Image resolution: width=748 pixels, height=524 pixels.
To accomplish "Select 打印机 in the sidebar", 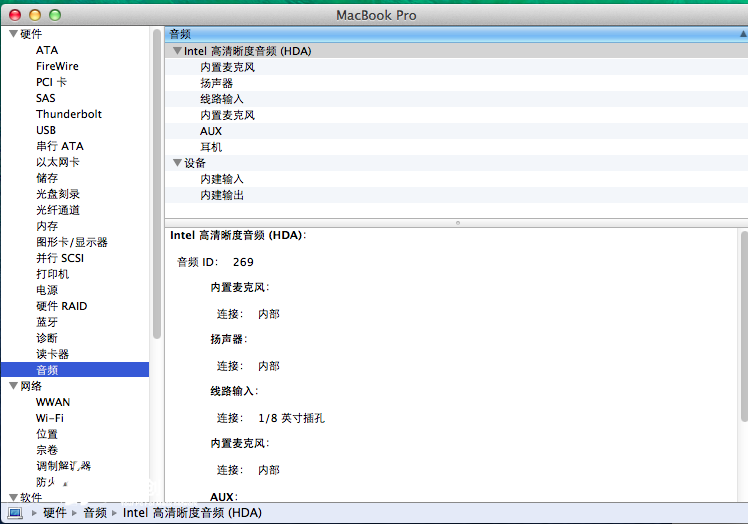I will 52,274.
